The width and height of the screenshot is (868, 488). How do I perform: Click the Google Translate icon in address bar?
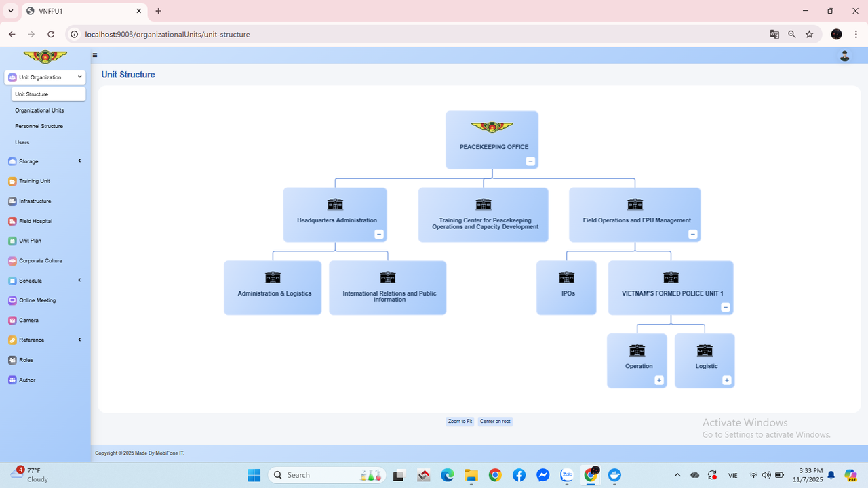click(x=774, y=34)
